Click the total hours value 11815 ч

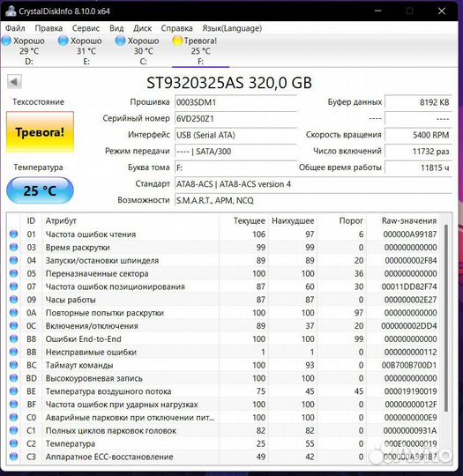[x=418, y=167]
